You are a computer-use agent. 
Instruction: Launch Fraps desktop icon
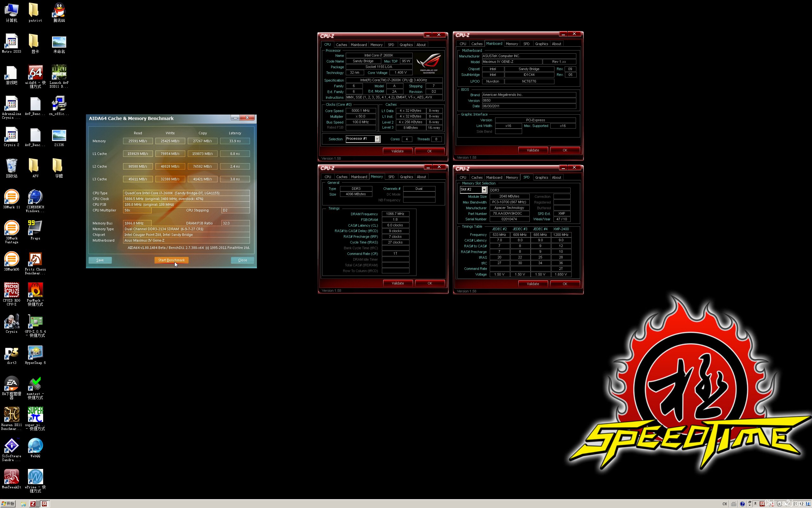point(35,230)
